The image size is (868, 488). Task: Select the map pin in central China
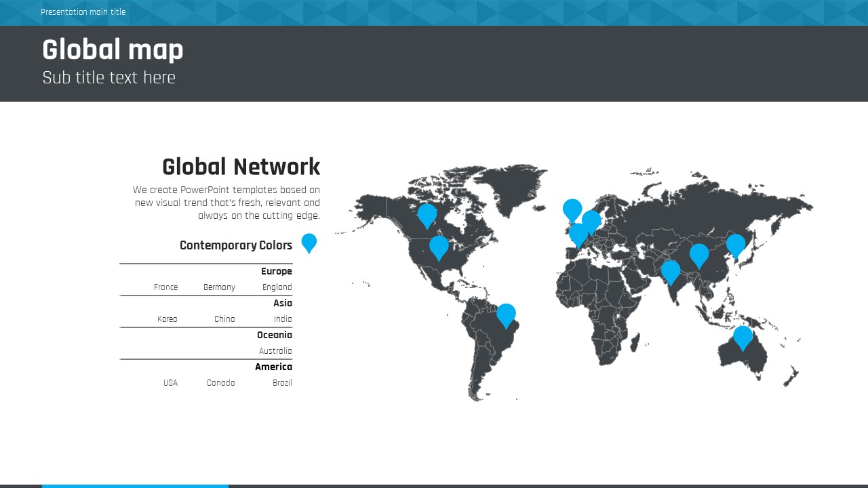tap(699, 254)
